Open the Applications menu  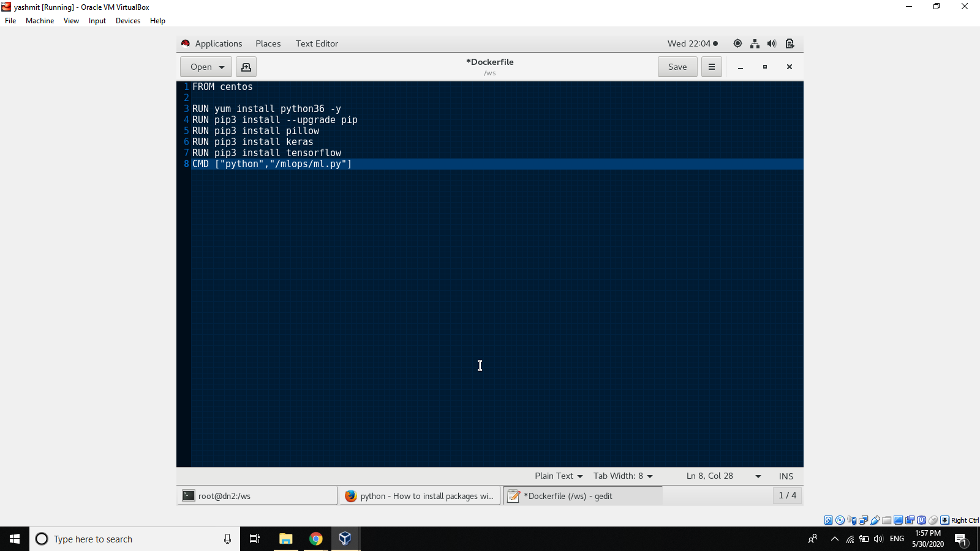[x=218, y=43]
